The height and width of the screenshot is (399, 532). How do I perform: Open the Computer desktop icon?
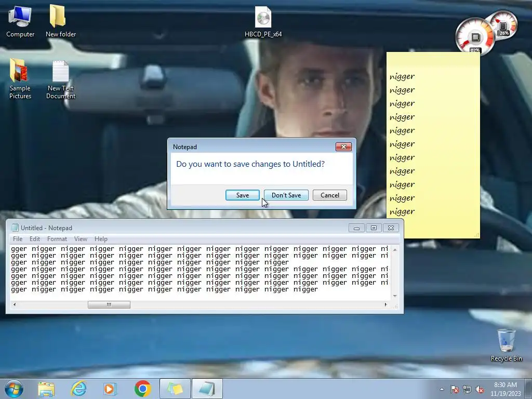click(20, 21)
